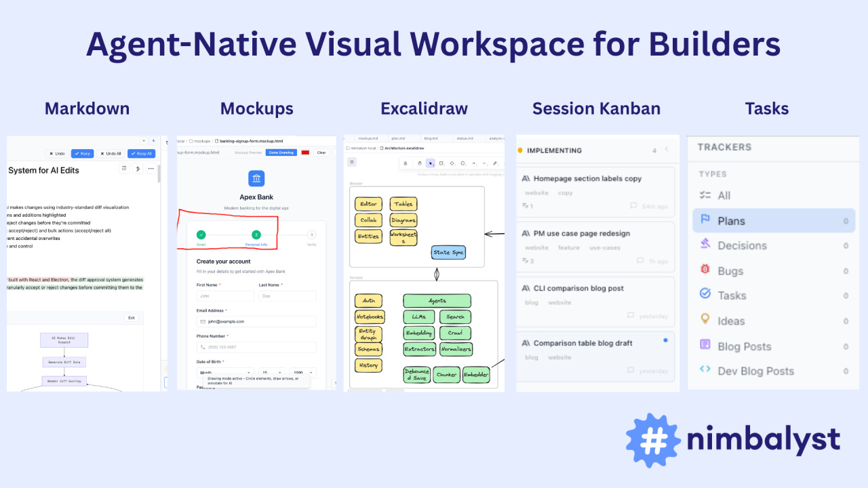868x488 pixels.
Task: Select the Excalidraw arrow tool
Action: coord(473,163)
